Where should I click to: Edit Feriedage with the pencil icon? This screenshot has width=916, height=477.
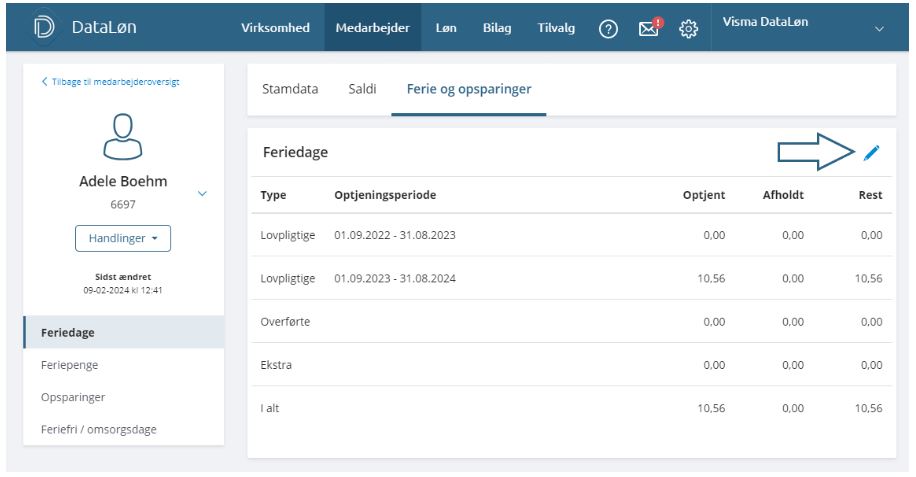[871, 153]
